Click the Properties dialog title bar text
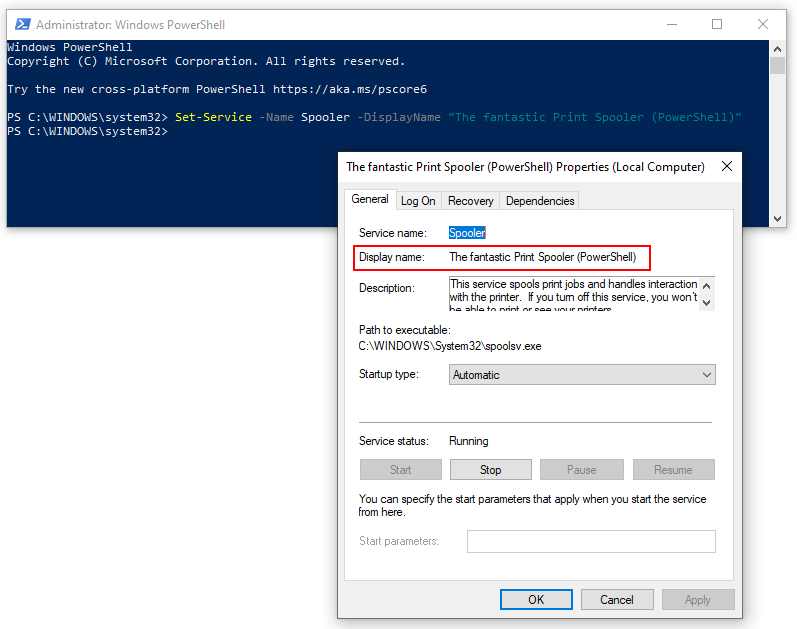The width and height of the screenshot is (797, 629). click(526, 167)
